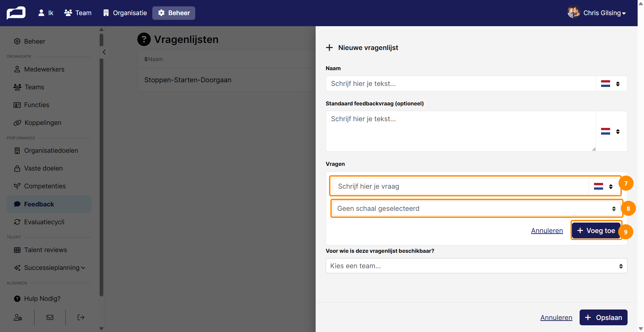Open Competenties in sidebar
This screenshot has height=332, width=644.
pos(49,186)
